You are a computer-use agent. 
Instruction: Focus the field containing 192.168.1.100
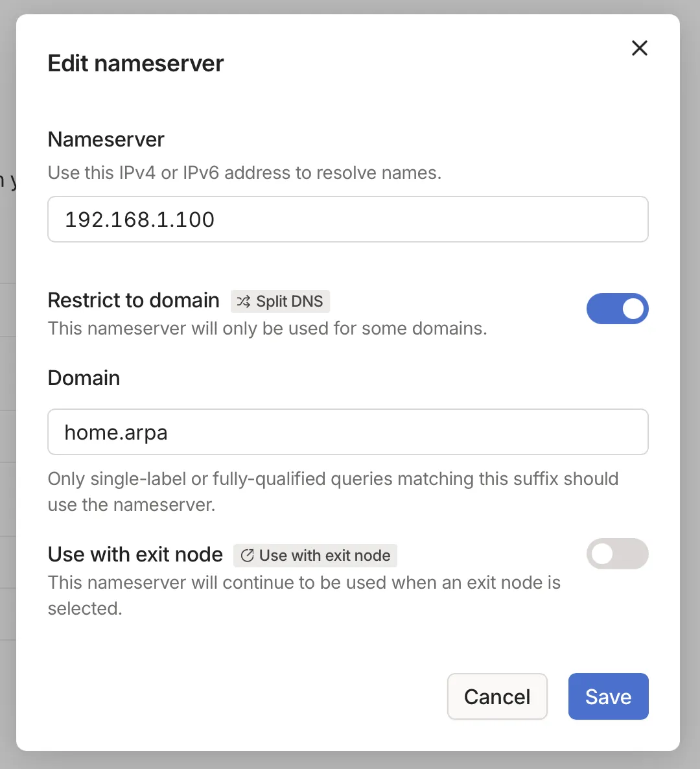(x=347, y=219)
